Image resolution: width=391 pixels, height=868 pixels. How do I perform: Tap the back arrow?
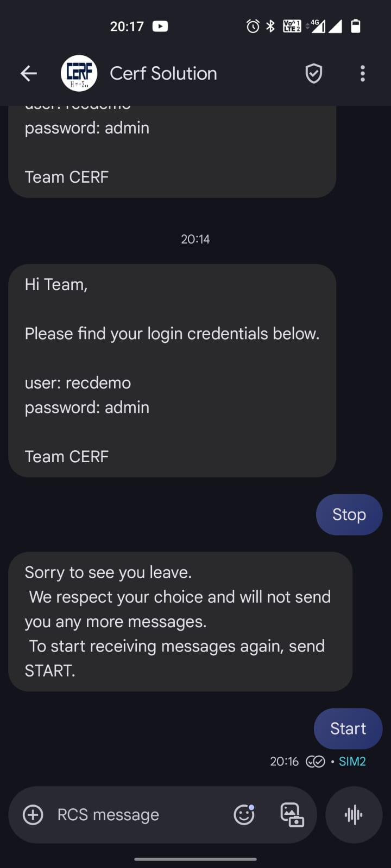(x=29, y=73)
